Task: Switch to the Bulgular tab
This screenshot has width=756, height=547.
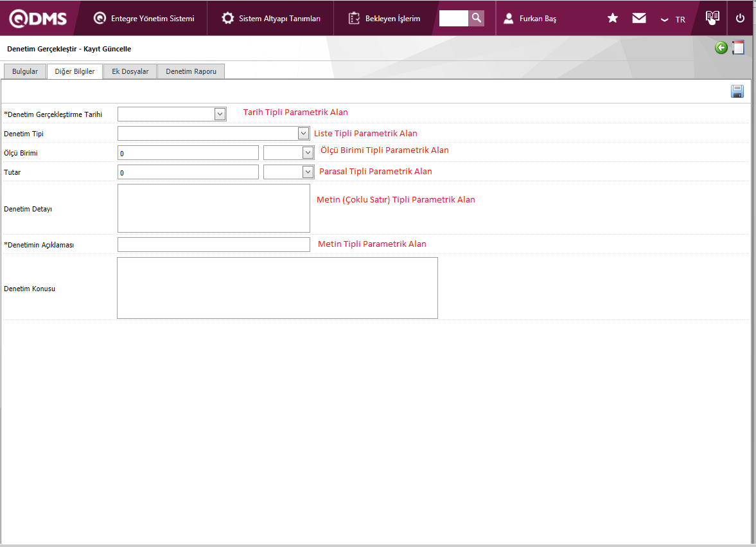Action: click(x=25, y=71)
